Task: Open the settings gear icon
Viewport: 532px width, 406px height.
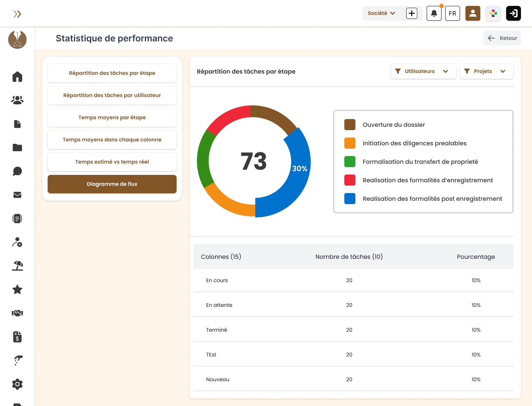Action: [17, 384]
